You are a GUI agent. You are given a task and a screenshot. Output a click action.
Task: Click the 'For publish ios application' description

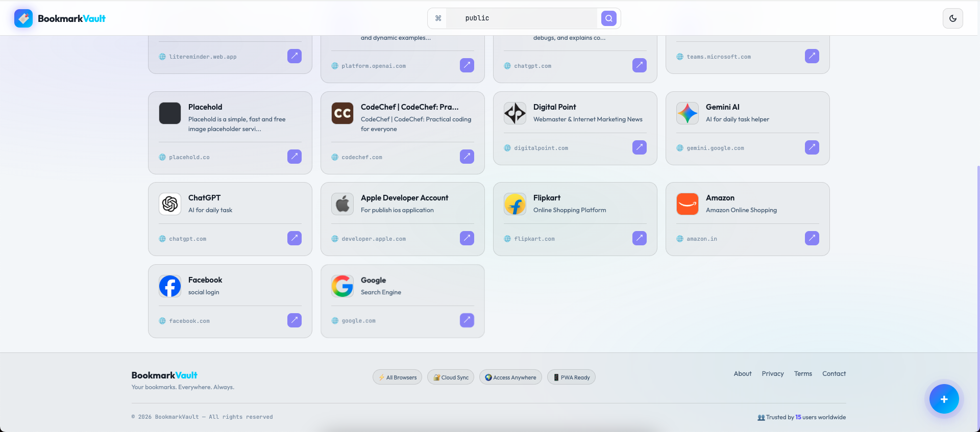(397, 210)
